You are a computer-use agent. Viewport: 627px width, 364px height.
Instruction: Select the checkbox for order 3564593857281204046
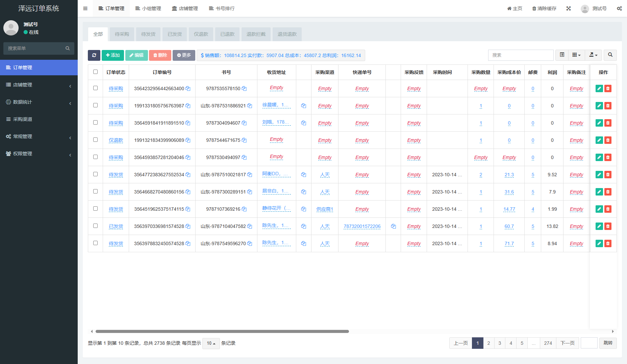click(x=95, y=157)
